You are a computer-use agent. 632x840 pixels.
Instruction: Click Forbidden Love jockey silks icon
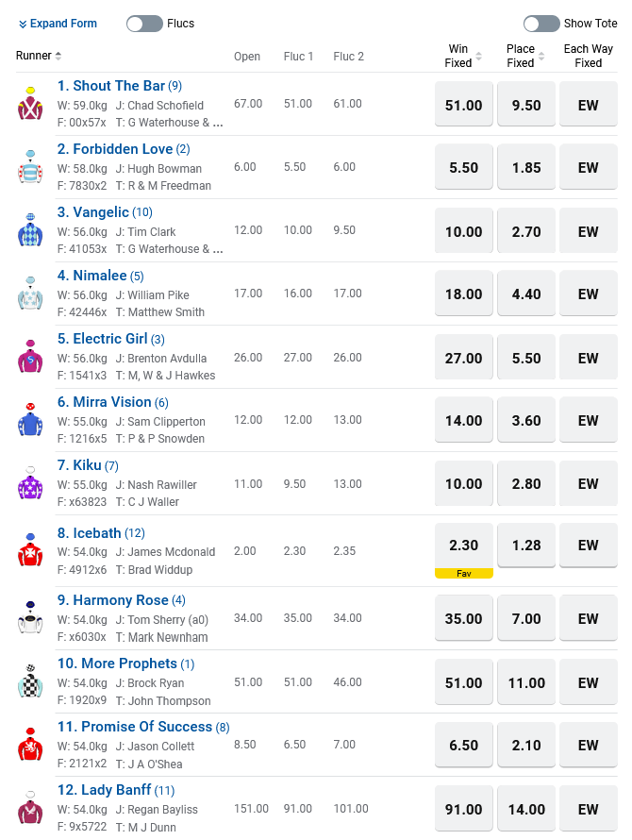click(29, 167)
